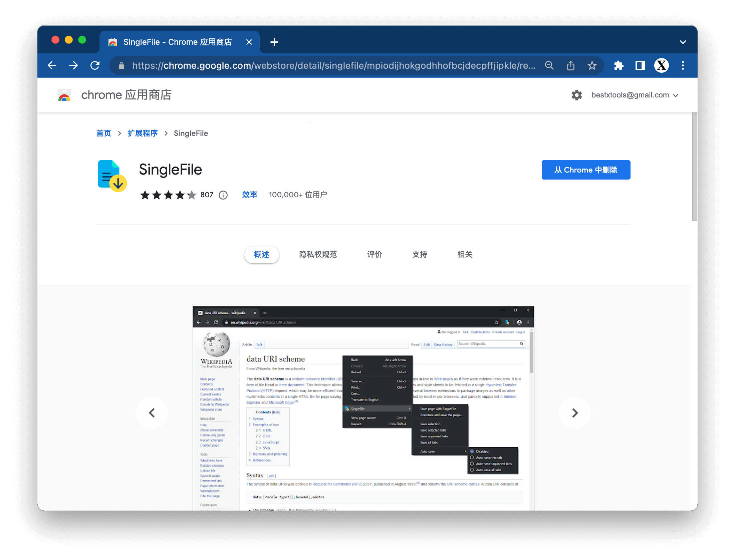
Task: Open the Extensions puzzle icon
Action: coord(619,65)
